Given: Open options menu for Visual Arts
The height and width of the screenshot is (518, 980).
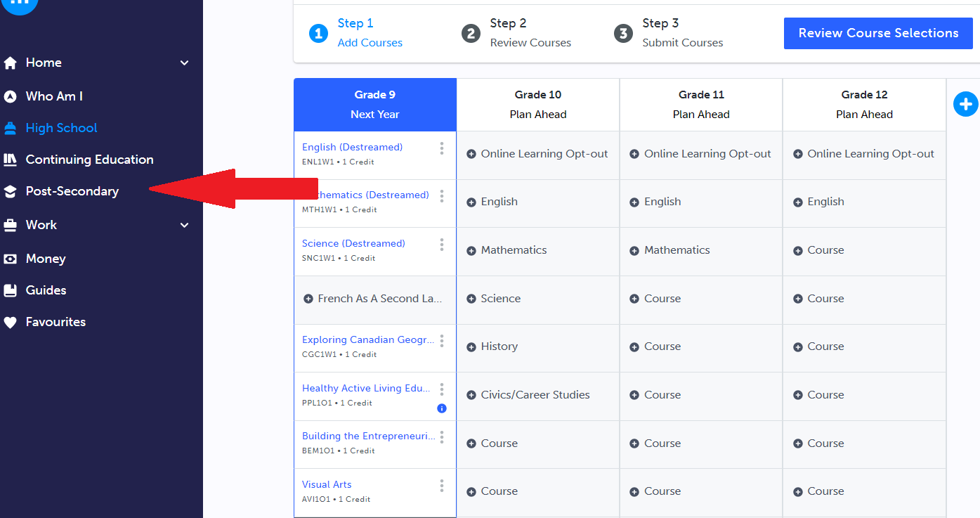Looking at the screenshot, I should pyautogui.click(x=442, y=486).
